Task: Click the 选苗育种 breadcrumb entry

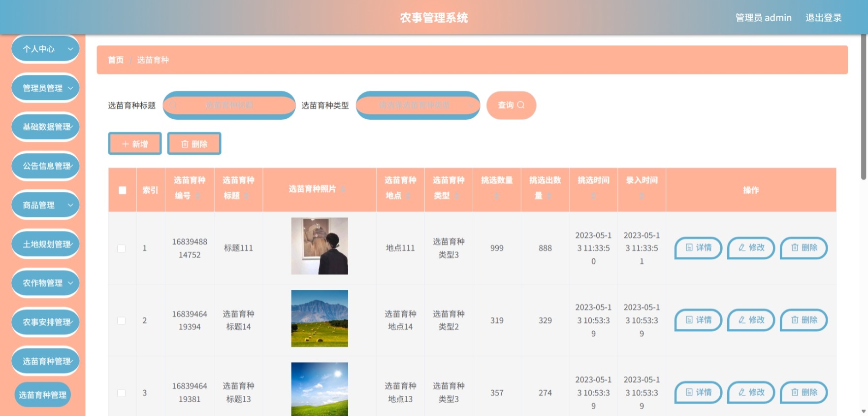Action: click(x=153, y=60)
